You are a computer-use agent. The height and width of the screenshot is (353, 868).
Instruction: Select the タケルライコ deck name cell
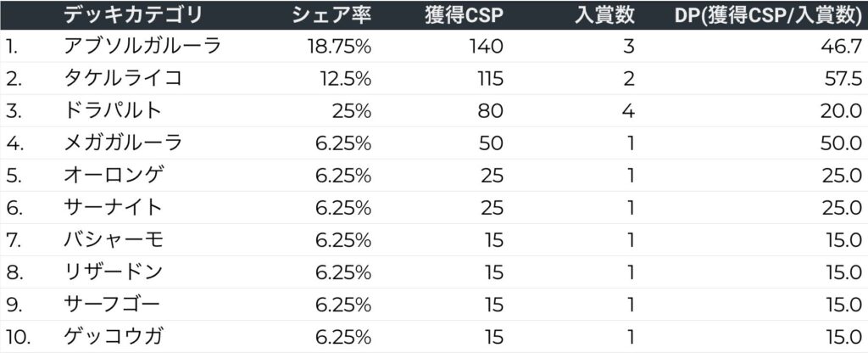tap(123, 78)
